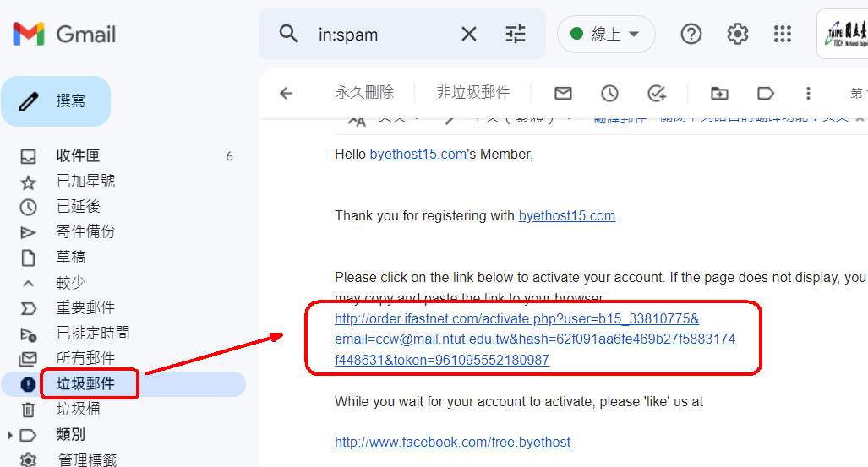Viewport: 868px width, 467px height.
Task: Open the more options three-dot menu
Action: point(808,94)
